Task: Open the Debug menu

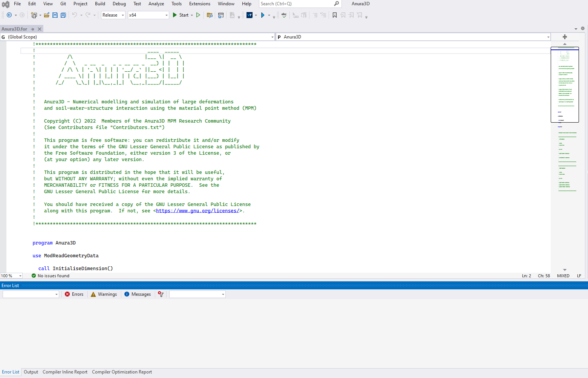Action: pos(119,4)
